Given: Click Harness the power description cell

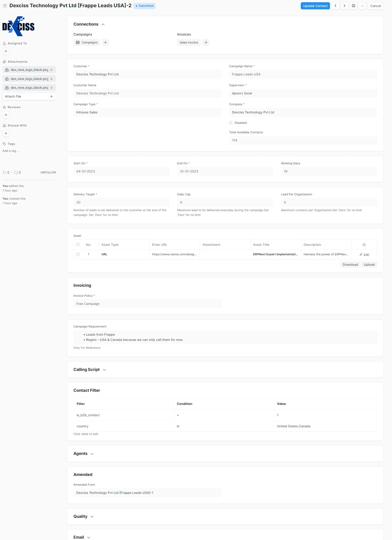Looking at the screenshot, I should pyautogui.click(x=326, y=254).
